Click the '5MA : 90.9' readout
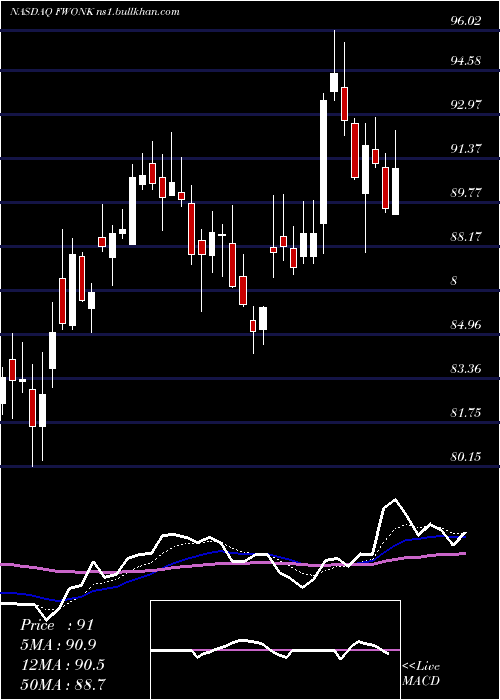The image size is (500, 700). click(58, 644)
